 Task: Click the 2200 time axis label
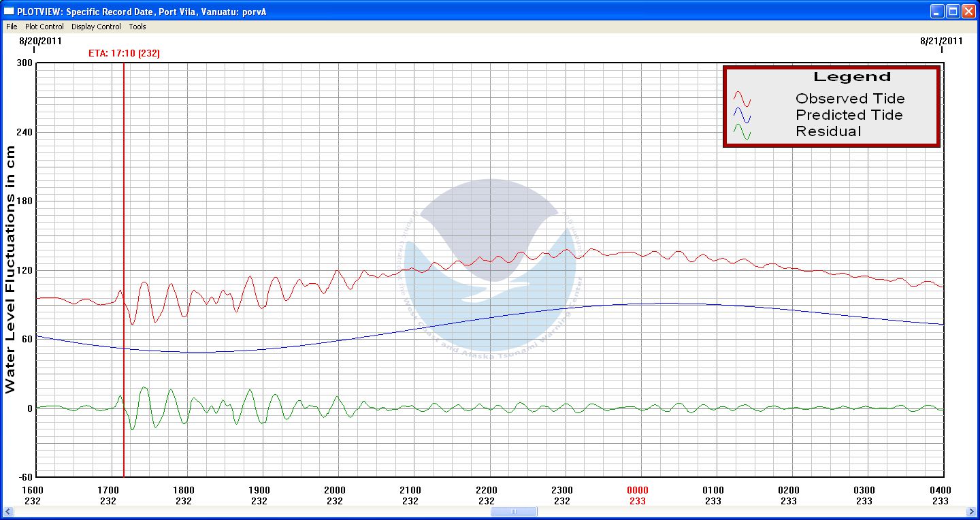487,490
